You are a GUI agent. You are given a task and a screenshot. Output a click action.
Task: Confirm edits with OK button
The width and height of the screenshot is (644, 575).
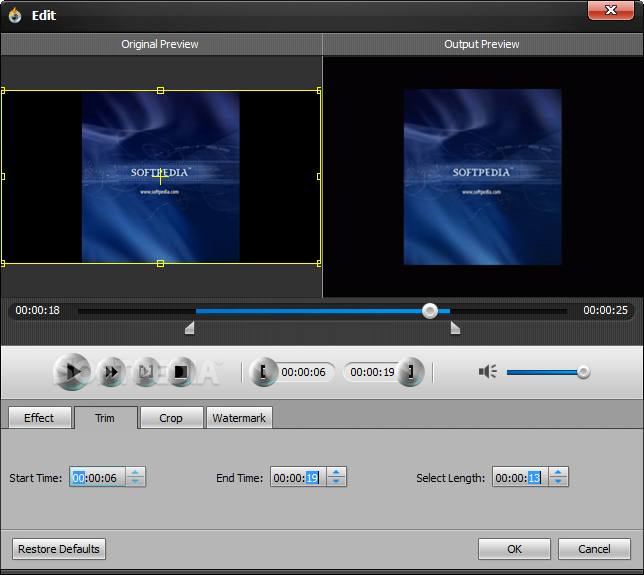(514, 549)
